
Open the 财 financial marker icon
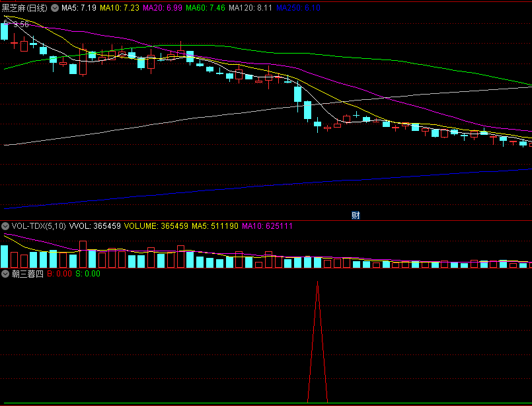click(x=356, y=215)
